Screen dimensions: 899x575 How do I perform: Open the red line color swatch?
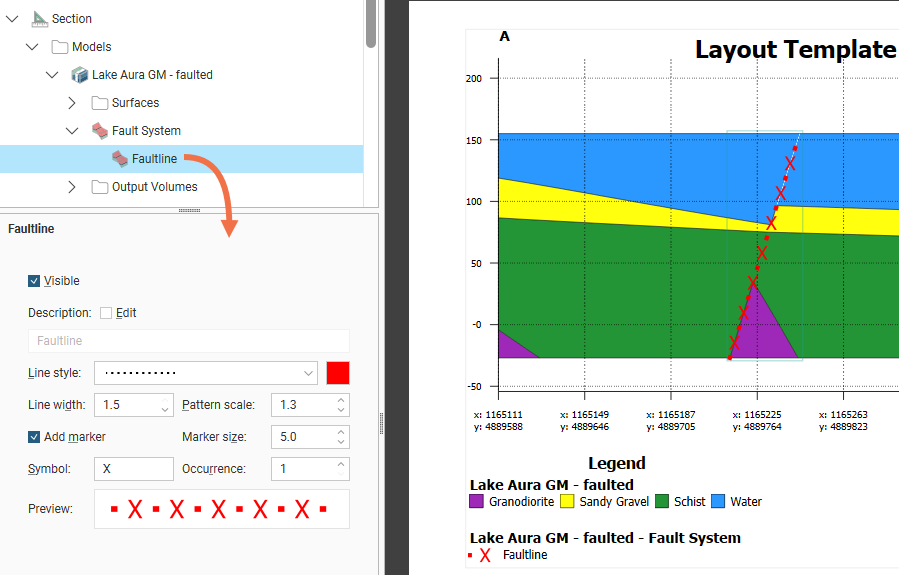(x=338, y=373)
